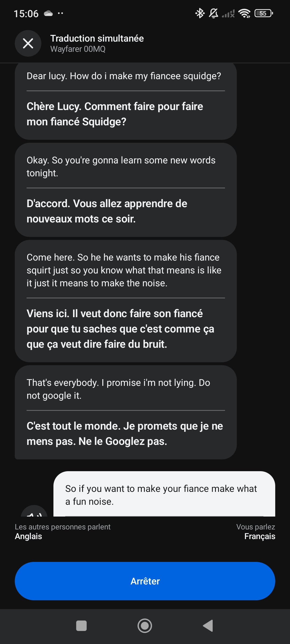The image size is (290, 644).
Task: Tap the cloud icon in status bar
Action: click(x=48, y=13)
